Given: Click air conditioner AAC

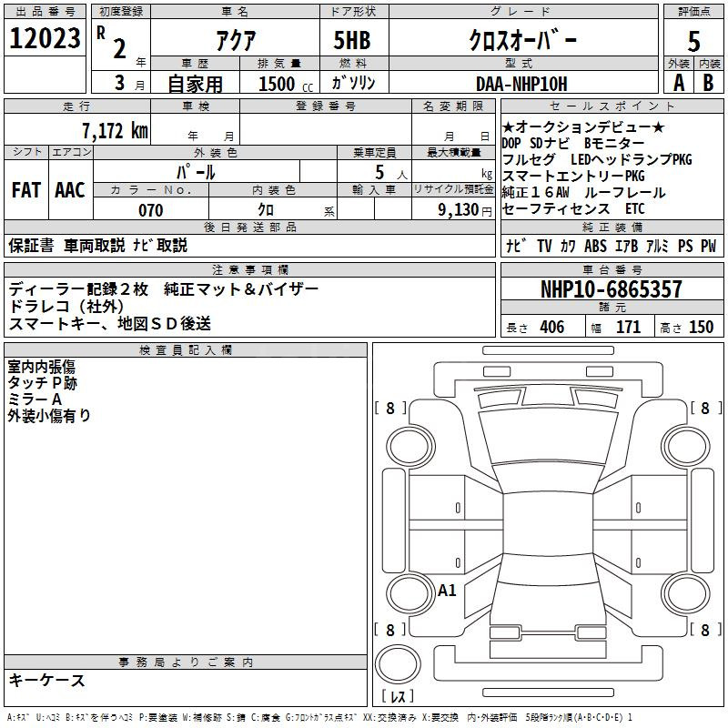Looking at the screenshot, I should 70,190.
